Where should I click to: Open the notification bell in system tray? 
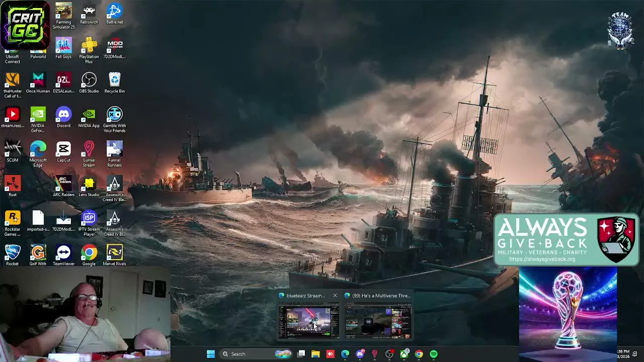coord(635,354)
